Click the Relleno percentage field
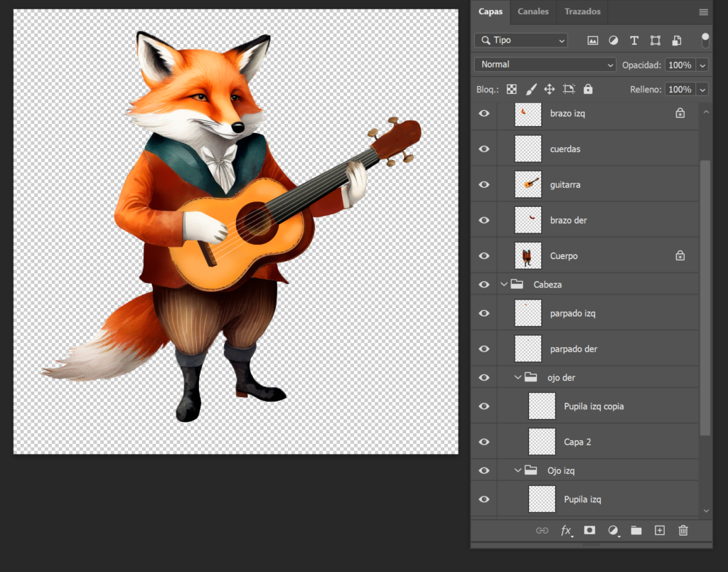The height and width of the screenshot is (572, 728). pyautogui.click(x=680, y=90)
